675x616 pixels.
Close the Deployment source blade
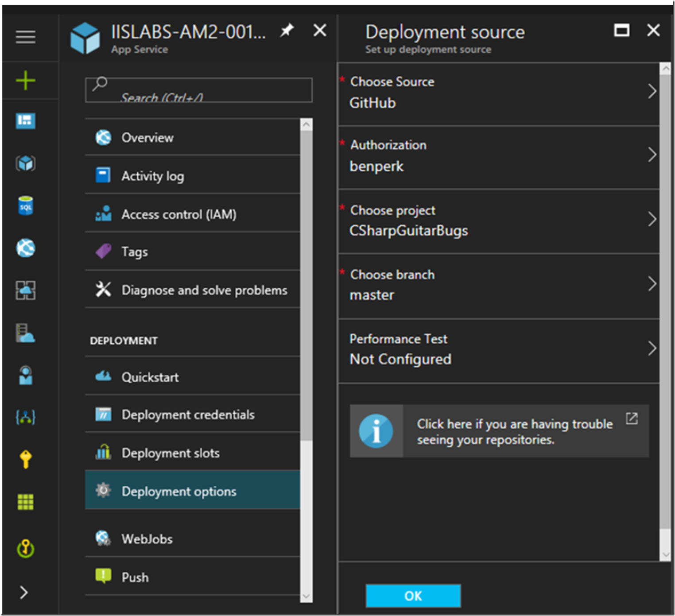pyautogui.click(x=653, y=30)
